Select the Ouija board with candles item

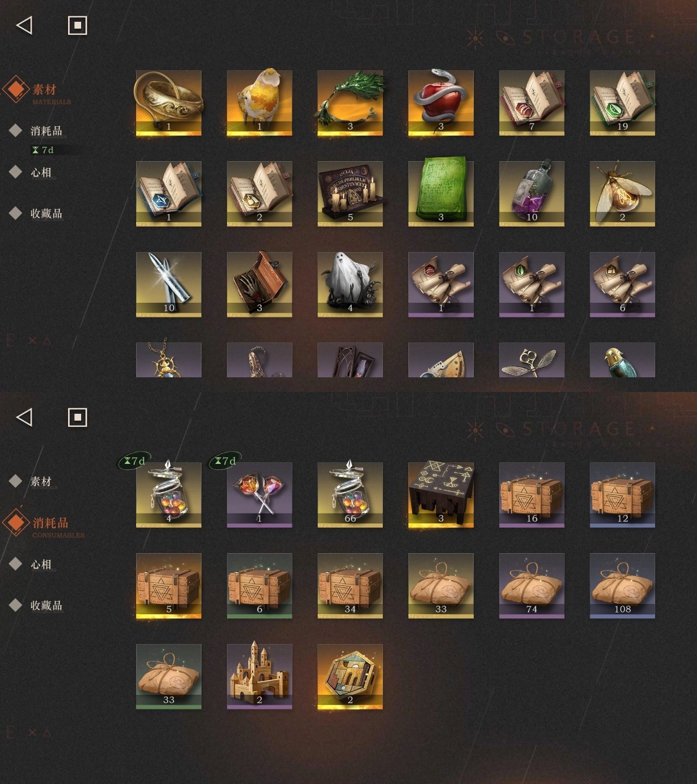coord(350,194)
